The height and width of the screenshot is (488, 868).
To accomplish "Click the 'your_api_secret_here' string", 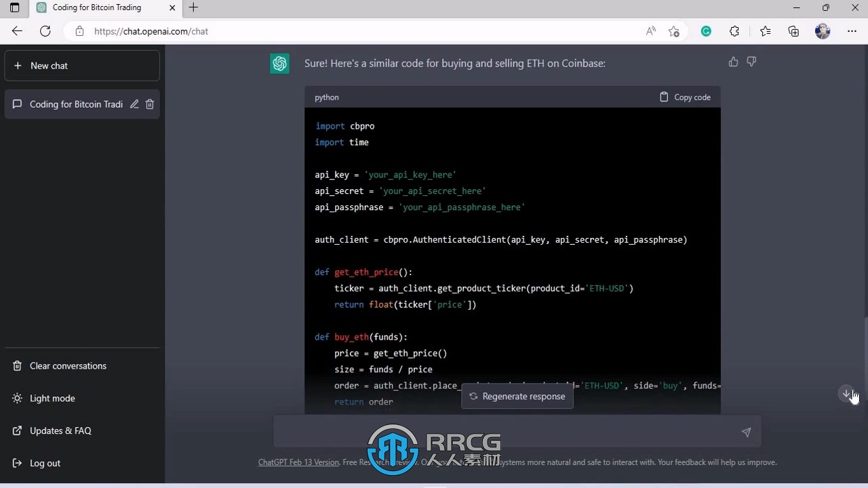I will [433, 191].
